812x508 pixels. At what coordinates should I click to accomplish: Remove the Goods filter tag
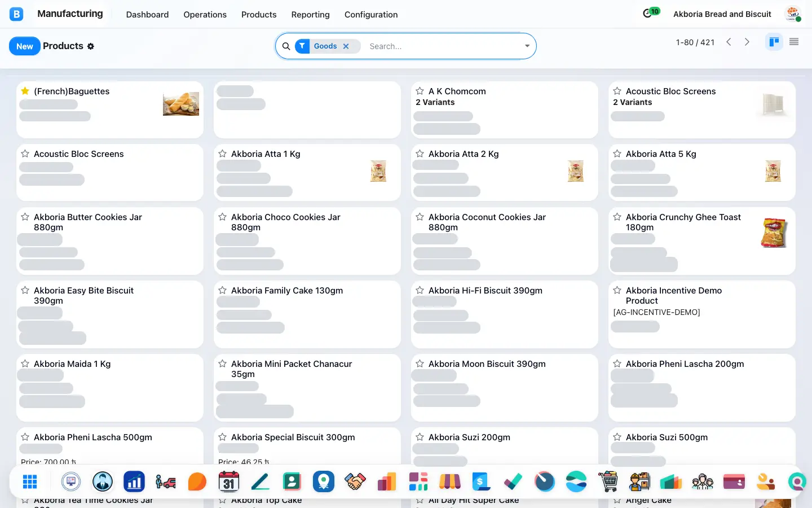point(346,46)
